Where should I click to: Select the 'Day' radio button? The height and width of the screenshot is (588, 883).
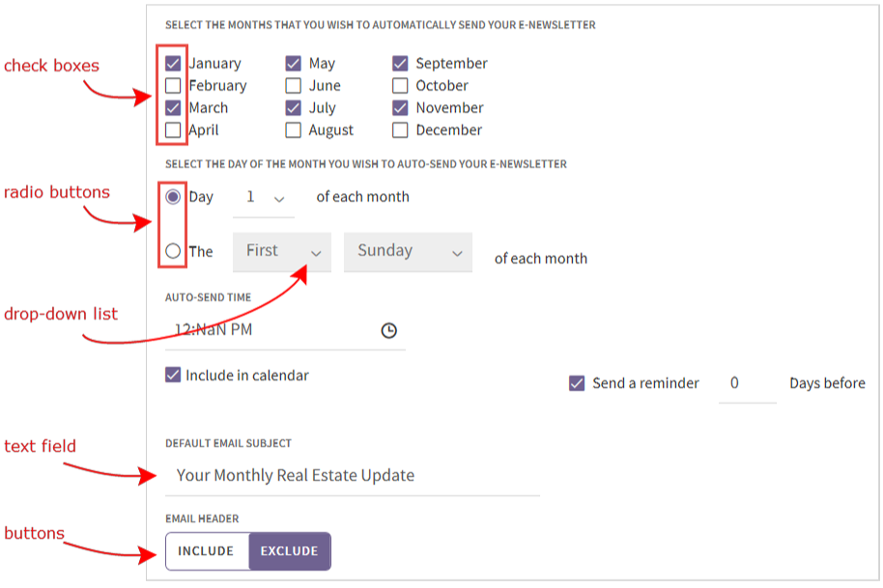point(173,197)
